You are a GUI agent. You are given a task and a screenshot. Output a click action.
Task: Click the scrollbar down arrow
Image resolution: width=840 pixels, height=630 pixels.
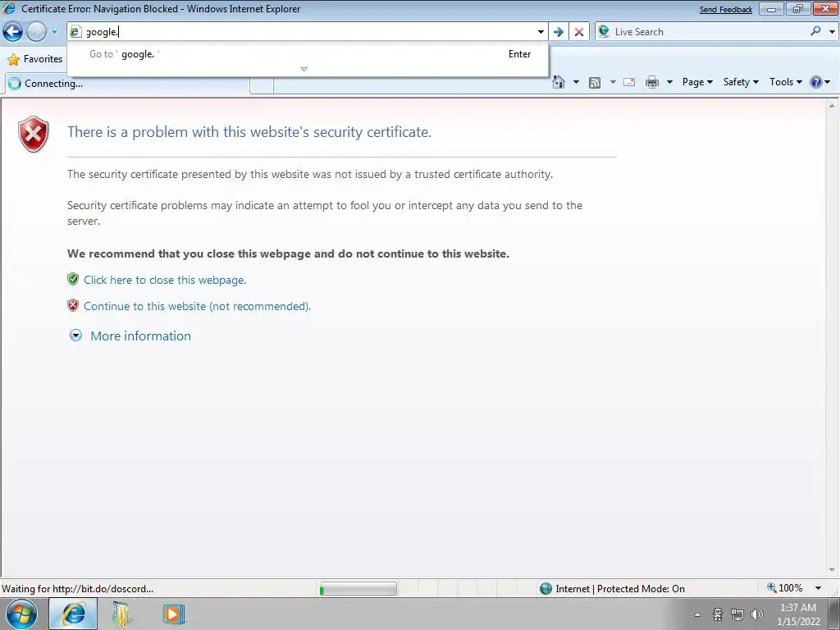pyautogui.click(x=832, y=570)
